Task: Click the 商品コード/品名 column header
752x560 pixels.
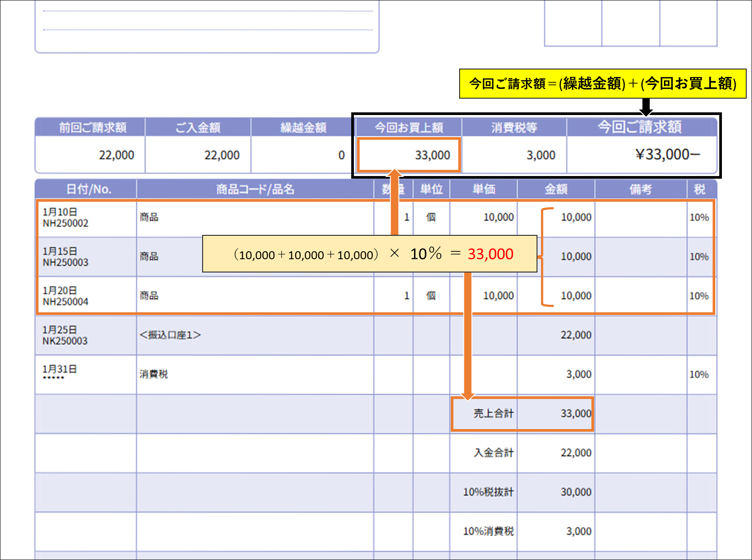Action: coord(255,189)
